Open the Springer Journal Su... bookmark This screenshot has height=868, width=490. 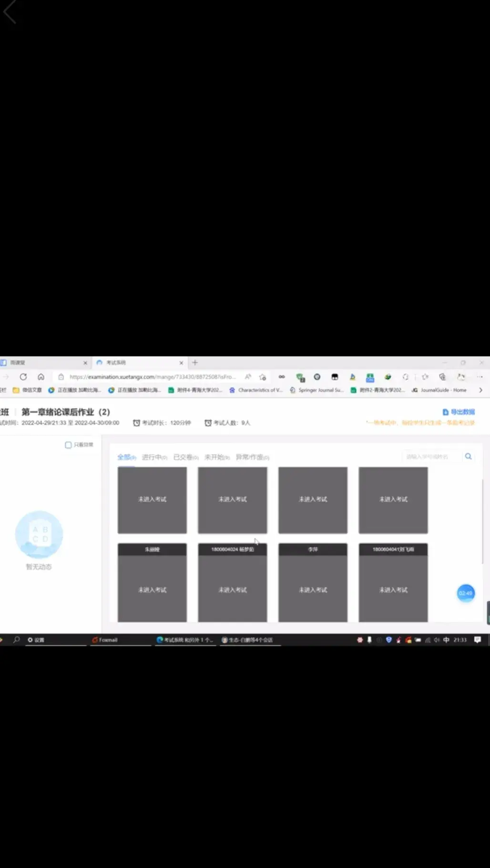tap(316, 390)
